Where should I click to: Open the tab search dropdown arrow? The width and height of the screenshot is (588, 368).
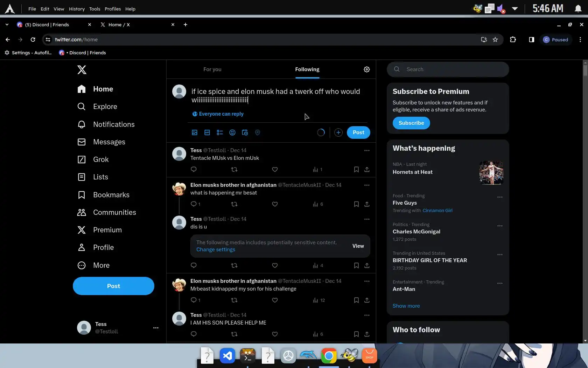[x=7, y=25]
